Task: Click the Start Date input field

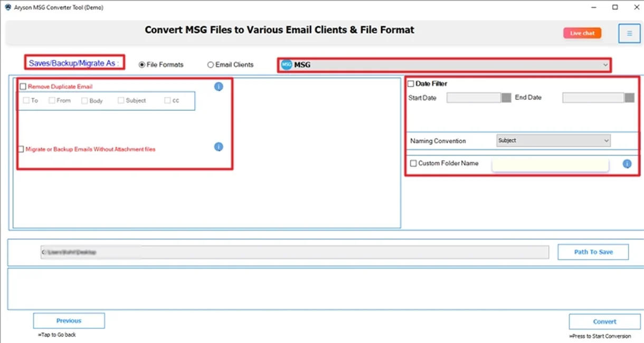Action: click(x=473, y=98)
